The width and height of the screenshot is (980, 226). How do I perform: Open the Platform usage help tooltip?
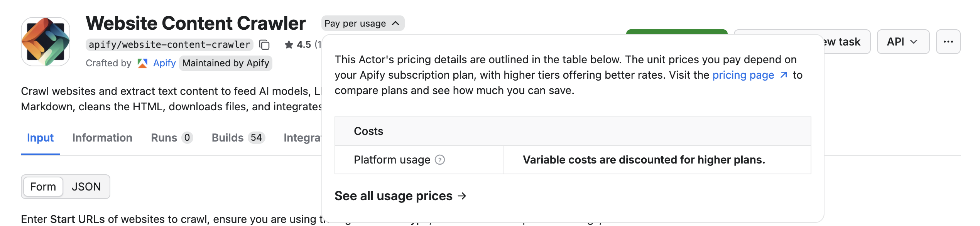click(441, 159)
